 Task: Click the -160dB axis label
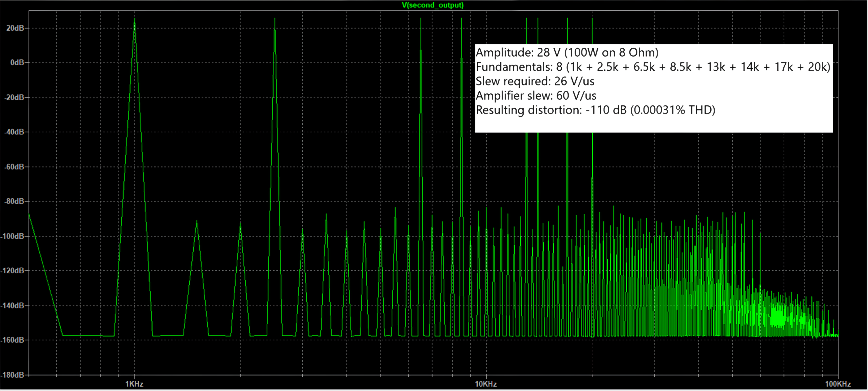[x=12, y=340]
